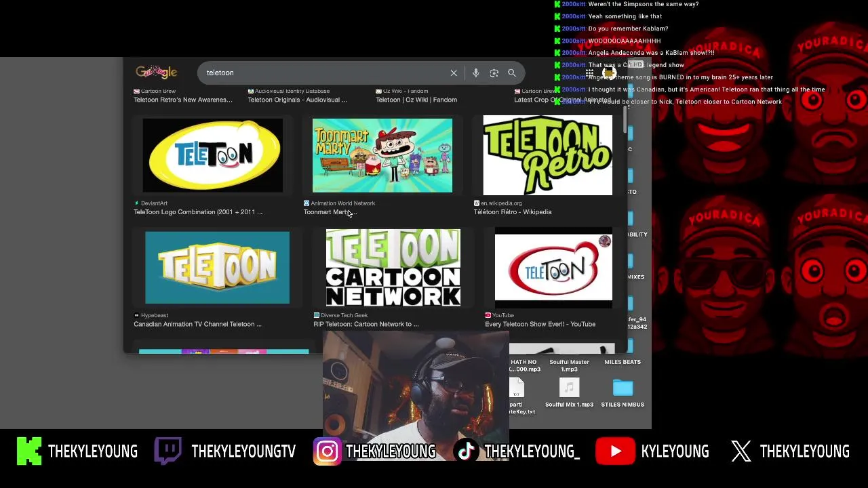This screenshot has width=868, height=488.
Task: Click the TikTok logo in bottom banner
Action: tap(466, 451)
